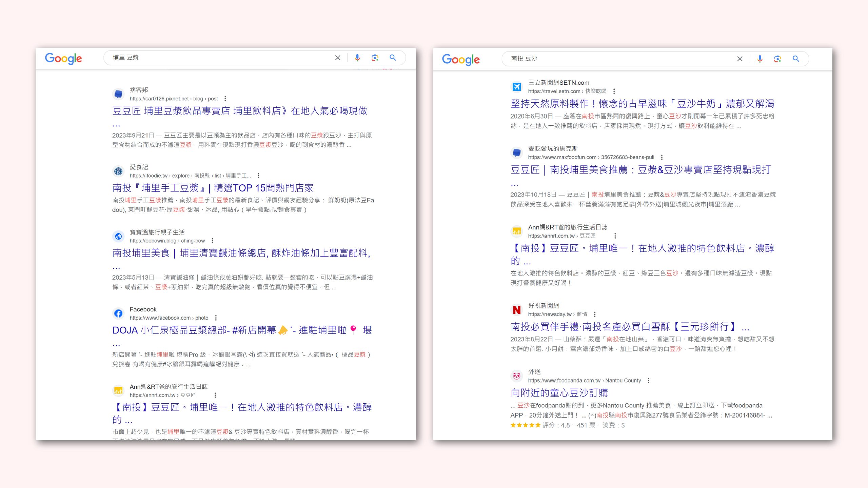The width and height of the screenshot is (868, 488).
Task: Start voice search in the left window
Action: [357, 58]
